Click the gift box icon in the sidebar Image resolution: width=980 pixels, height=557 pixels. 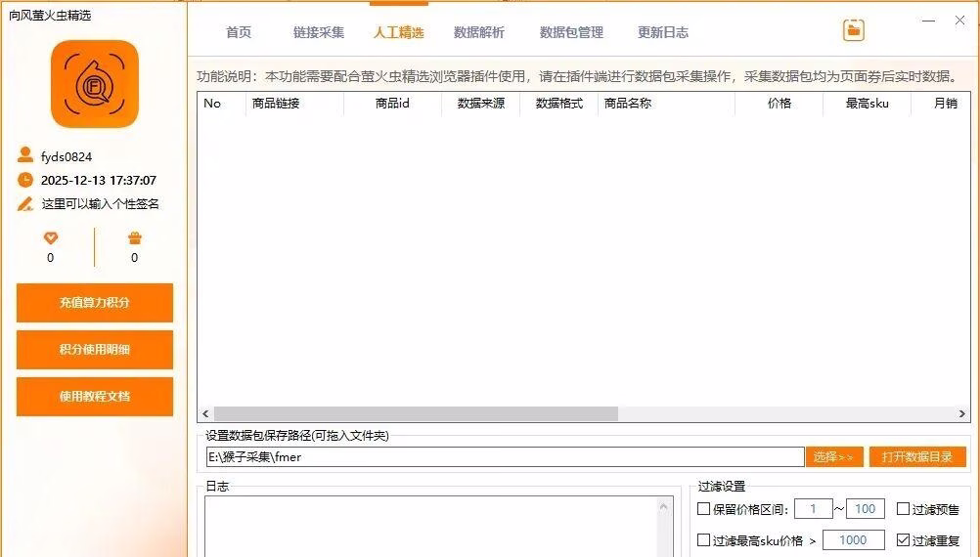pos(134,237)
